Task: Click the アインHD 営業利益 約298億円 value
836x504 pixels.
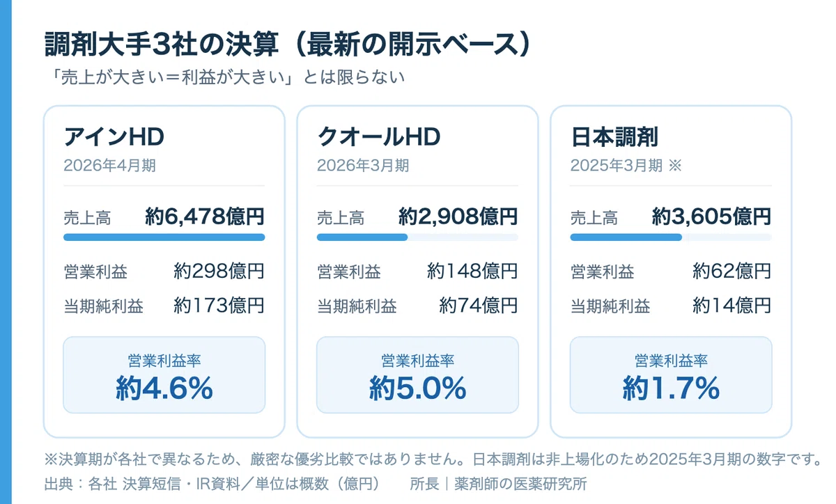Action: coord(219,271)
